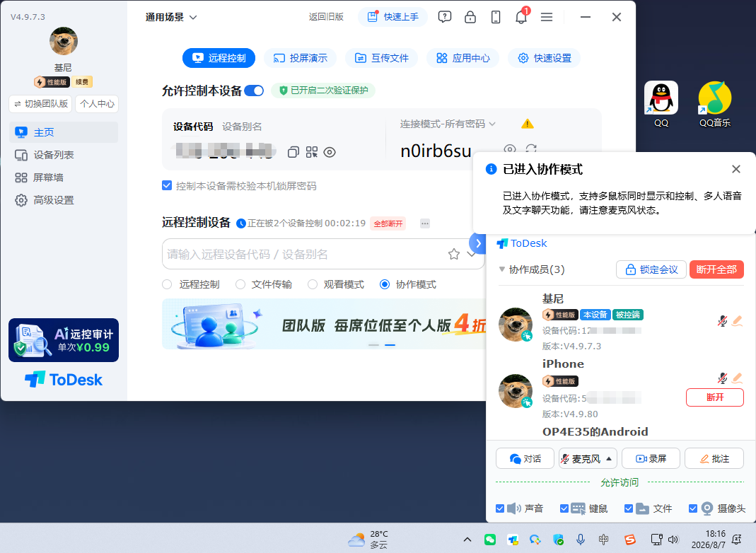The width and height of the screenshot is (756, 553).
Task: Open 通用场景 scene dropdown
Action: coord(171,18)
